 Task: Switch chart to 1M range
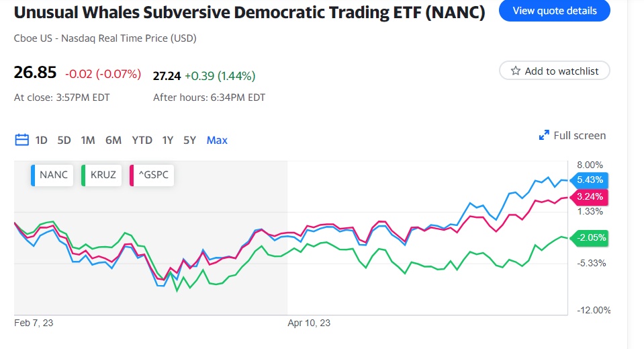click(87, 140)
